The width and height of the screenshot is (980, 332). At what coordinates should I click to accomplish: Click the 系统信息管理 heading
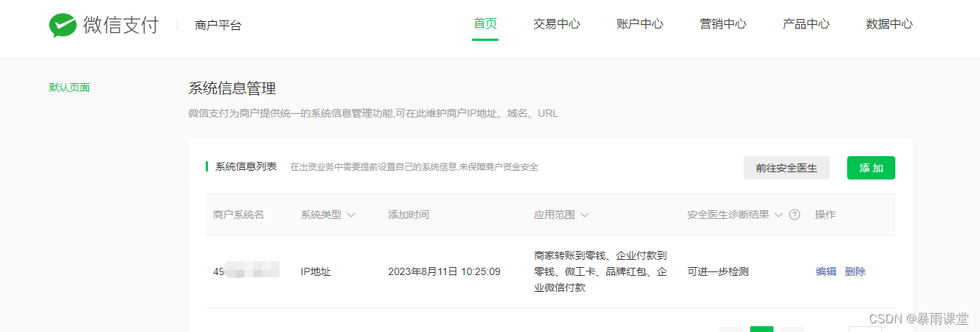(x=232, y=89)
